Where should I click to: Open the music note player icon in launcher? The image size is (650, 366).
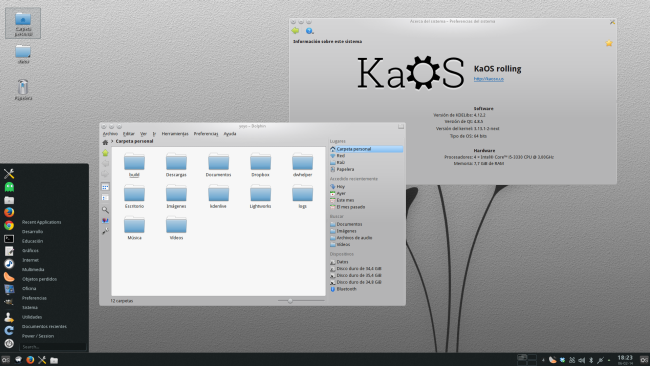[x=9, y=264]
